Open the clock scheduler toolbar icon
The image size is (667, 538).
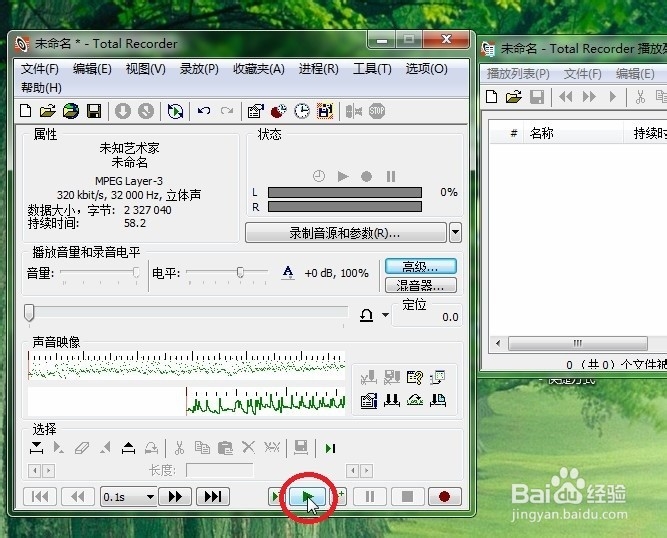[x=302, y=111]
